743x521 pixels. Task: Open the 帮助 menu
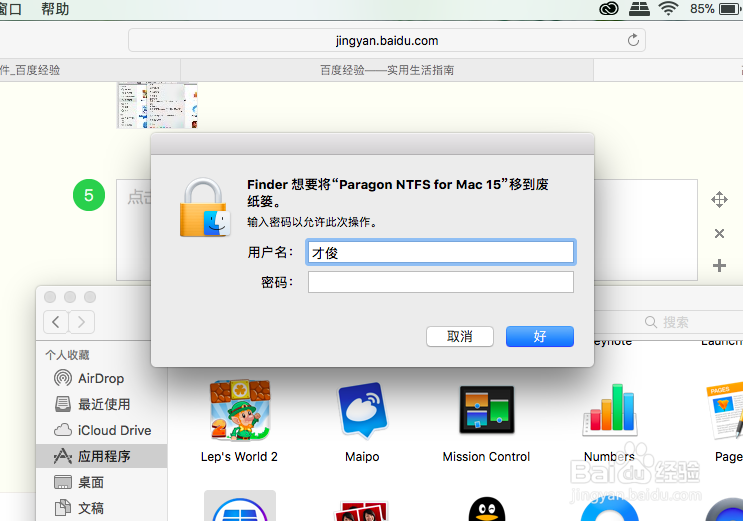tap(55, 9)
